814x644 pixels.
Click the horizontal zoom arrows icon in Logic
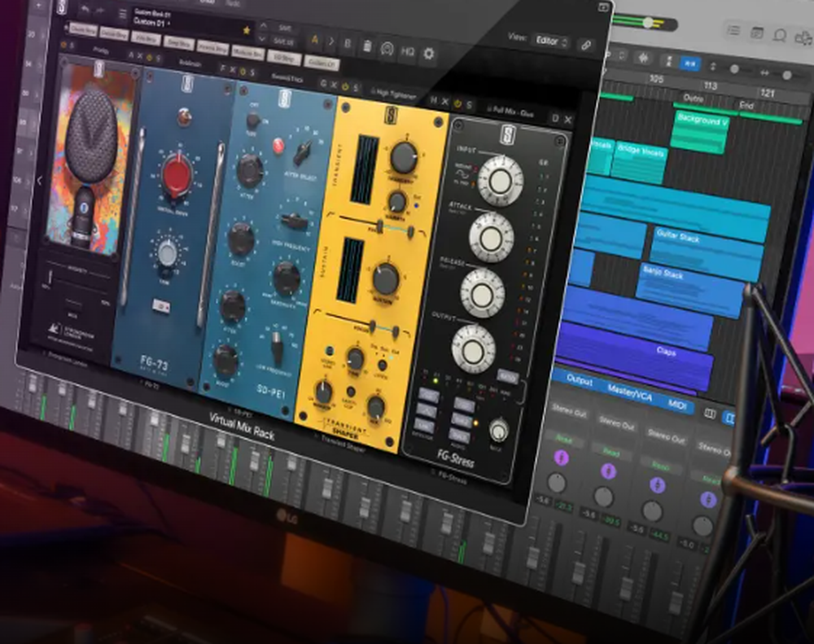(764, 73)
